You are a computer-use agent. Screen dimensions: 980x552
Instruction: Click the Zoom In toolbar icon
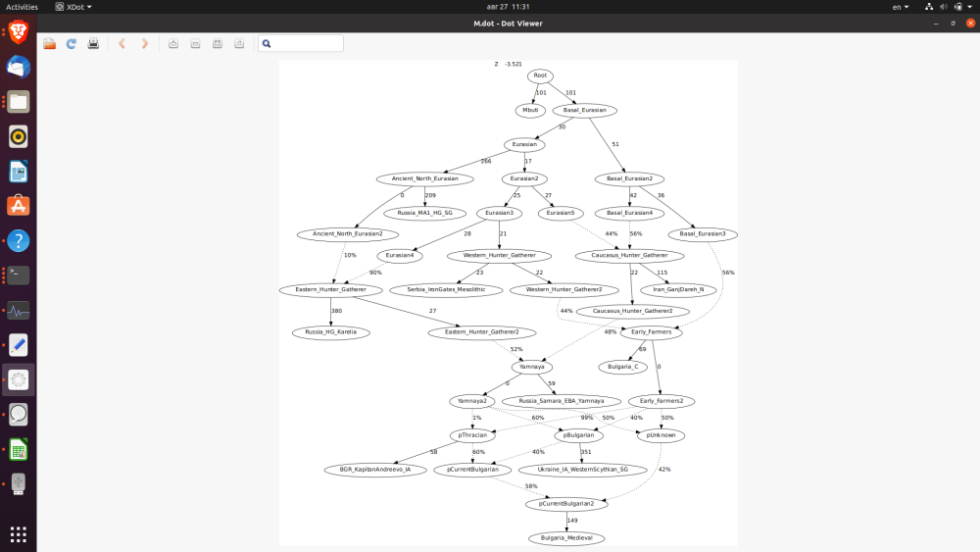click(173, 43)
